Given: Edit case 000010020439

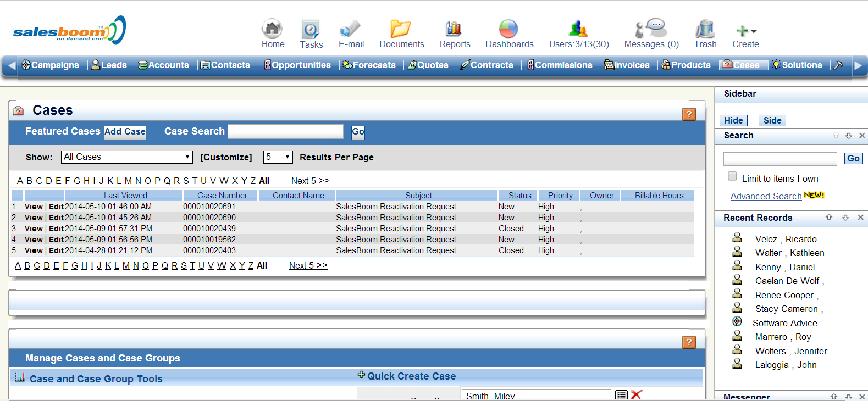Looking at the screenshot, I should pyautogui.click(x=56, y=229).
